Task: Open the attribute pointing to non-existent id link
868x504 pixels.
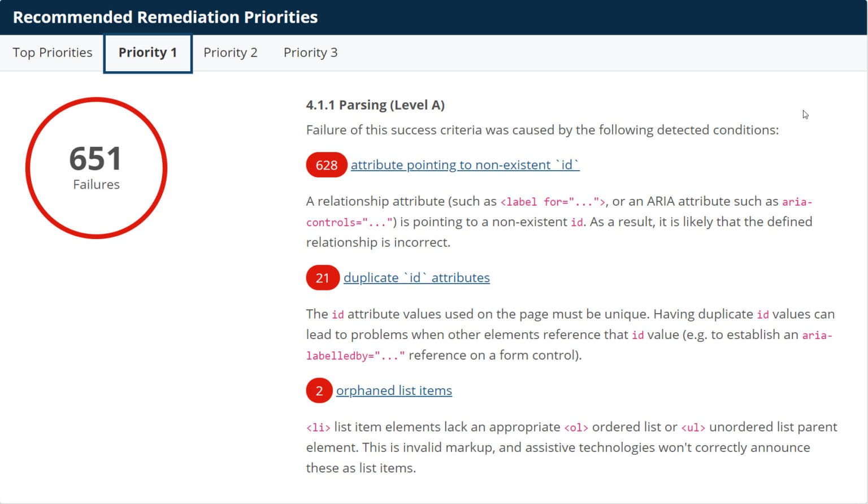Action: [x=465, y=165]
